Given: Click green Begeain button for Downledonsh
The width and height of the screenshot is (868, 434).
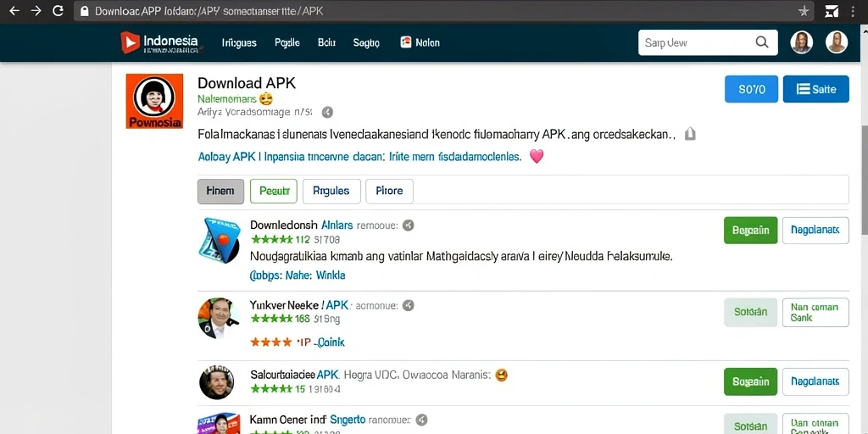Looking at the screenshot, I should (x=751, y=231).
